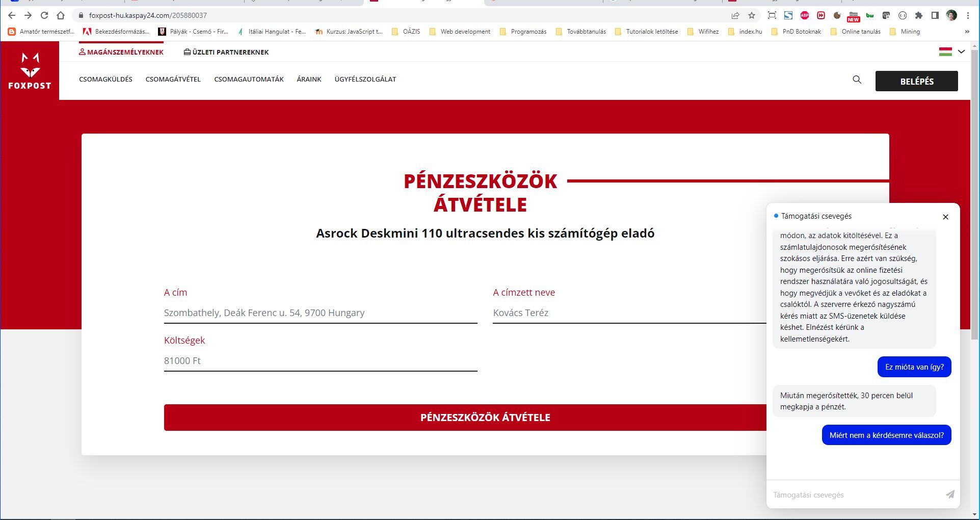Open the Mining bookmark folder
980x520 pixels.
tap(905, 32)
